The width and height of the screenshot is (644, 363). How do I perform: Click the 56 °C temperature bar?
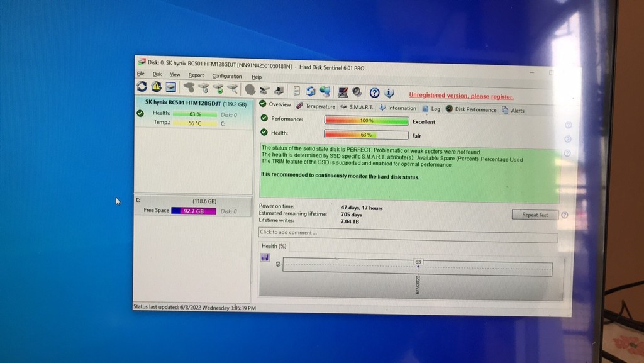click(x=195, y=123)
